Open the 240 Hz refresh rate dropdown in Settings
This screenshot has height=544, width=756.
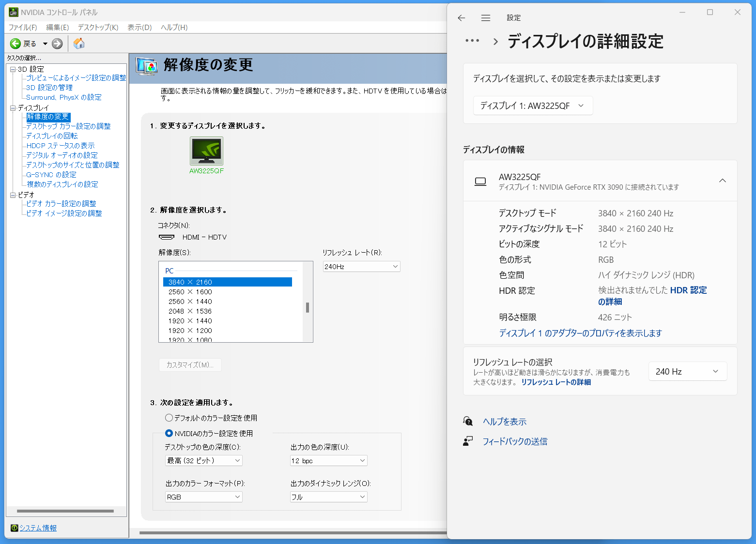[688, 371]
